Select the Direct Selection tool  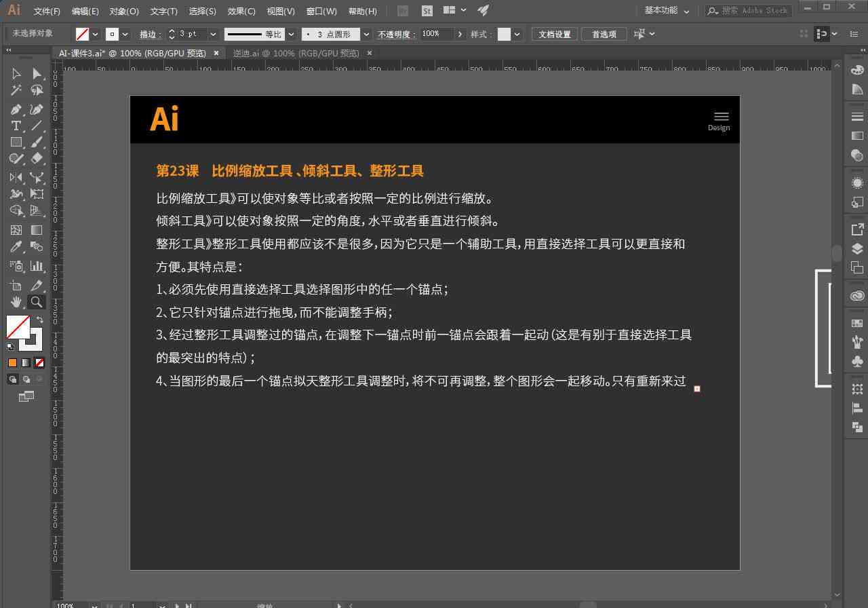click(37, 73)
